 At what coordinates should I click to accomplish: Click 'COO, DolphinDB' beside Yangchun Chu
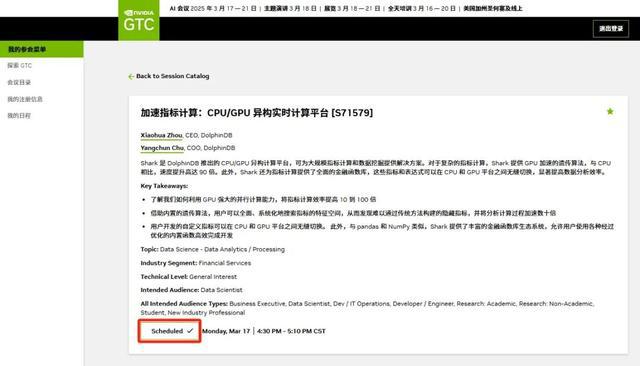pyautogui.click(x=211, y=148)
